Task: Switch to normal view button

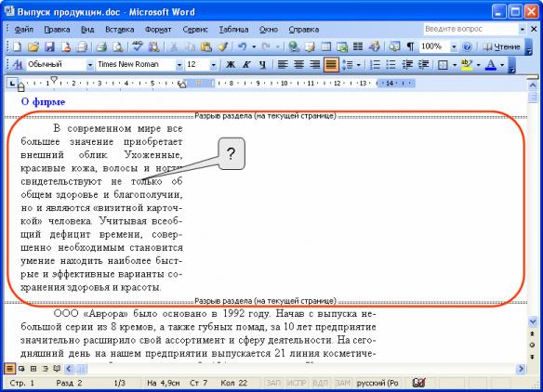Action: (9, 369)
